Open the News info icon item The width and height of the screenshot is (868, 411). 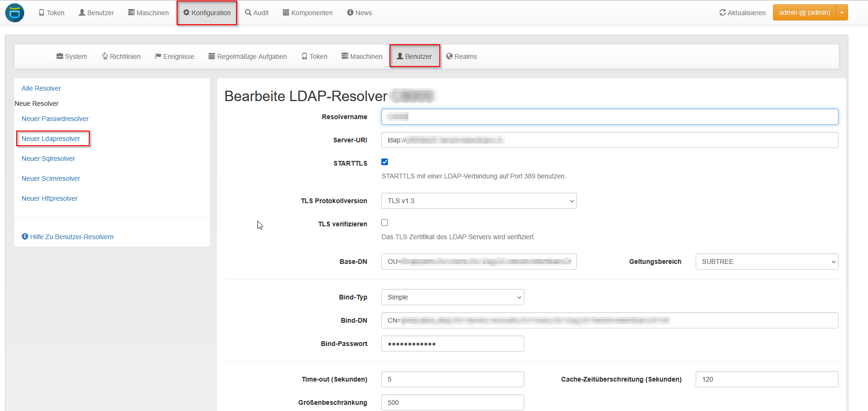coord(359,13)
